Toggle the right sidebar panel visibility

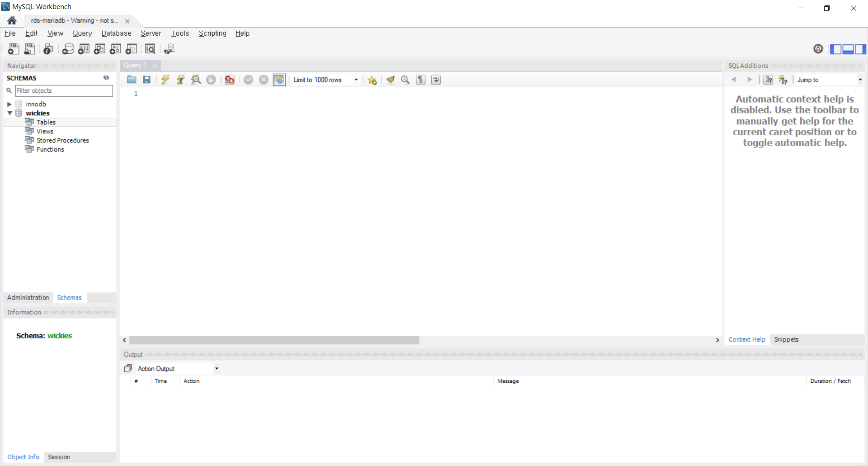point(860,49)
